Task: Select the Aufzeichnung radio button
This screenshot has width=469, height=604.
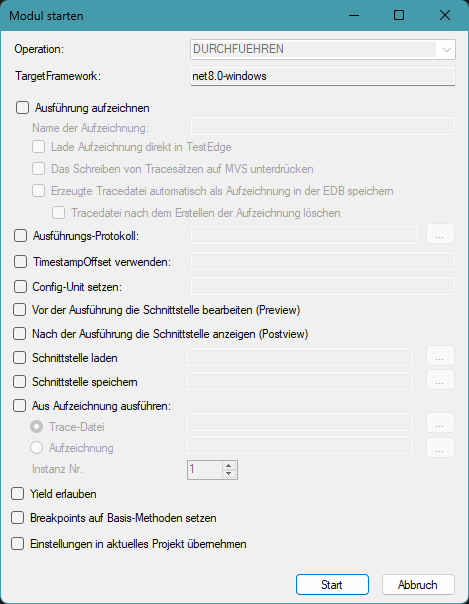Action: pyautogui.click(x=37, y=448)
